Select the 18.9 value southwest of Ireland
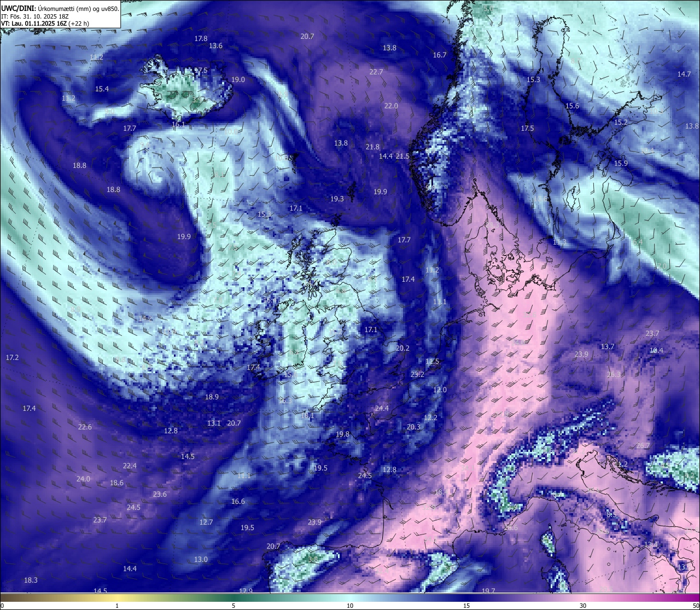 212,397
